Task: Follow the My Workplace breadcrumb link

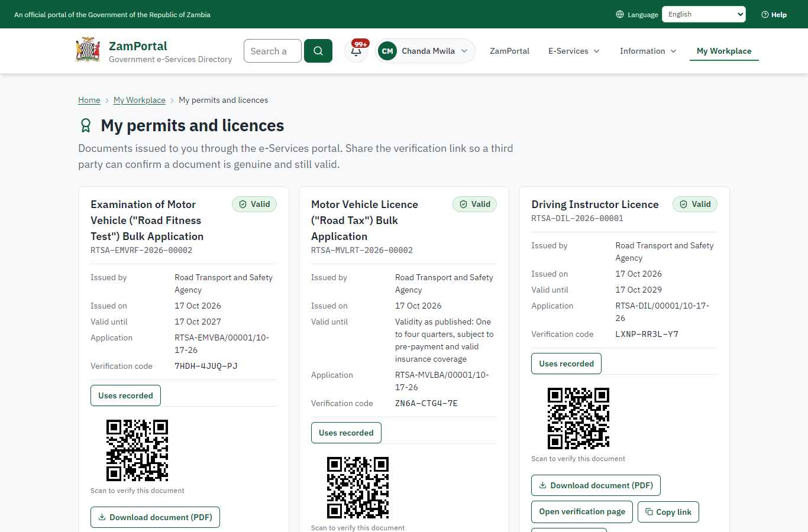Action: [140, 100]
